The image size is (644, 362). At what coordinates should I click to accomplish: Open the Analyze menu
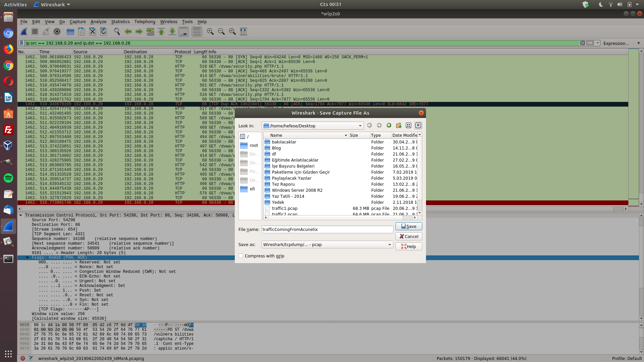pyautogui.click(x=98, y=22)
